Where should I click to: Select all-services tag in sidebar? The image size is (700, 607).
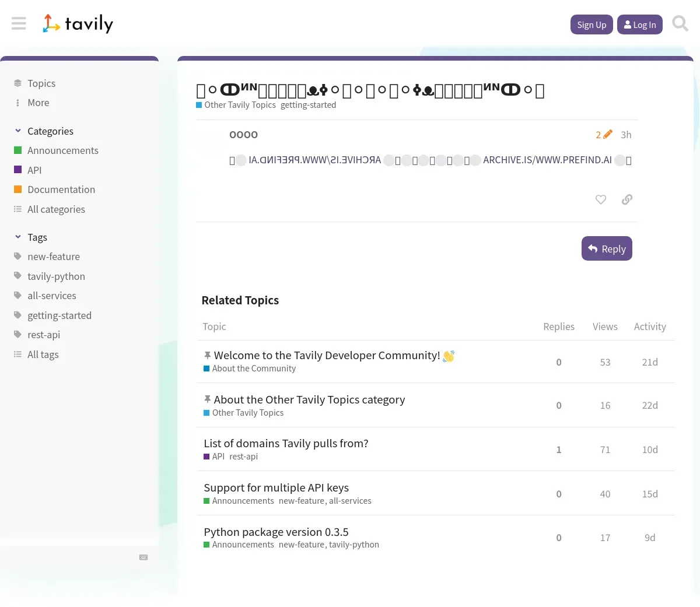(x=52, y=296)
